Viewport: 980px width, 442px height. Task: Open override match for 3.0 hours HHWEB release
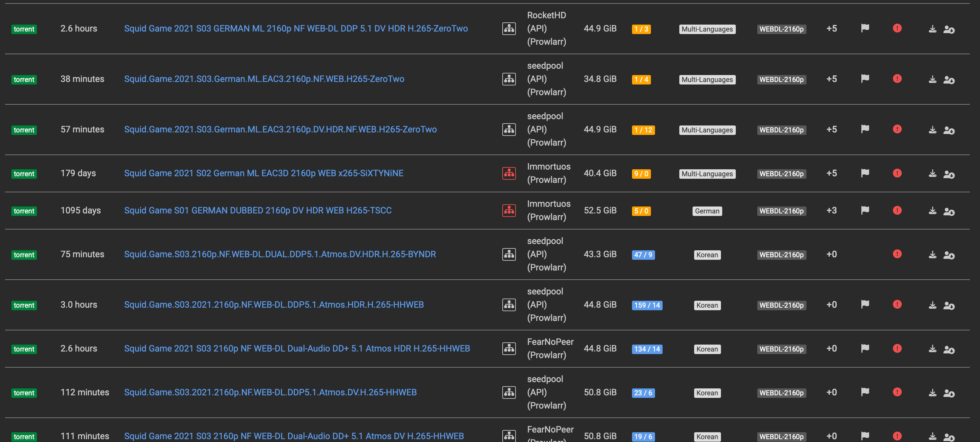[949, 305]
